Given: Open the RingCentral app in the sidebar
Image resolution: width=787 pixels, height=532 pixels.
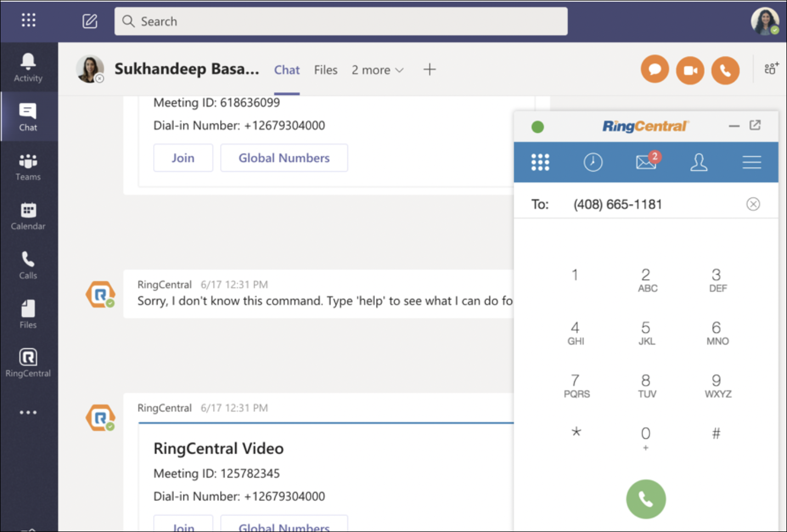Looking at the screenshot, I should [x=27, y=362].
